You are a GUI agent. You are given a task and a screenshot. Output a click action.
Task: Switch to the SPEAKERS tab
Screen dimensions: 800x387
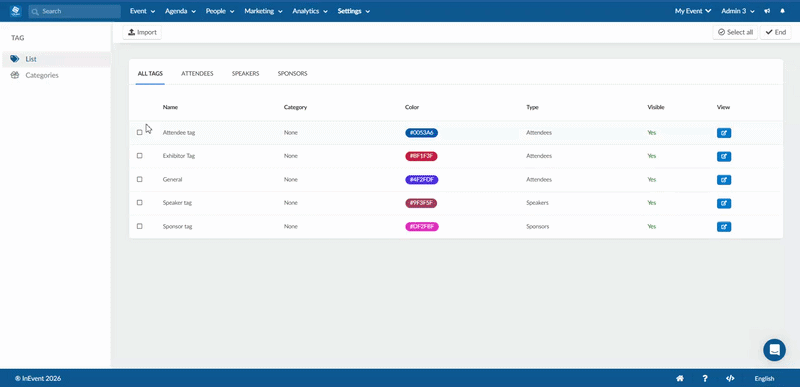[x=245, y=74]
